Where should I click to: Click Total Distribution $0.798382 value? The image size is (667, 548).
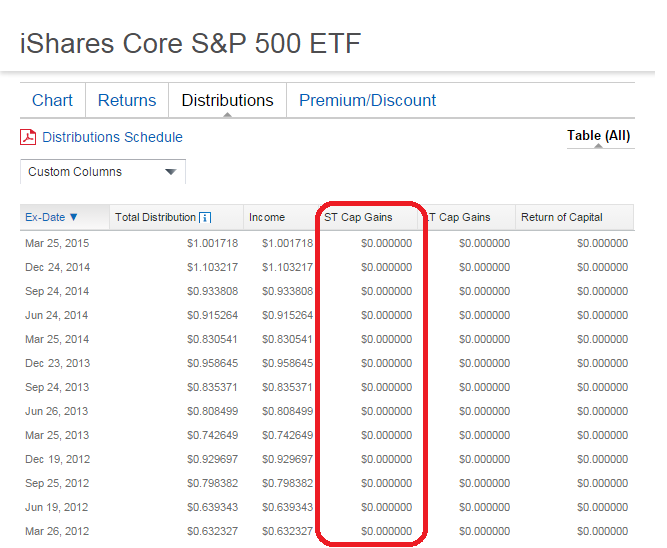(213, 483)
